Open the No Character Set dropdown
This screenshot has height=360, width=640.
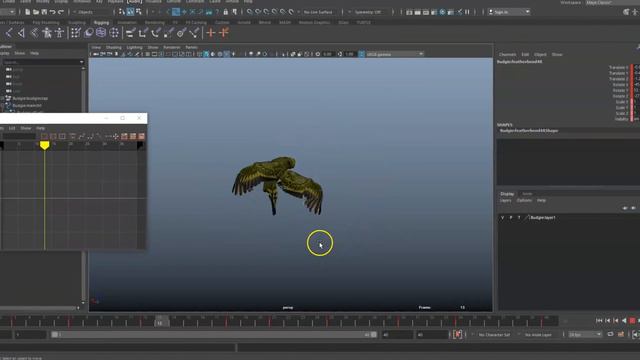click(494, 335)
